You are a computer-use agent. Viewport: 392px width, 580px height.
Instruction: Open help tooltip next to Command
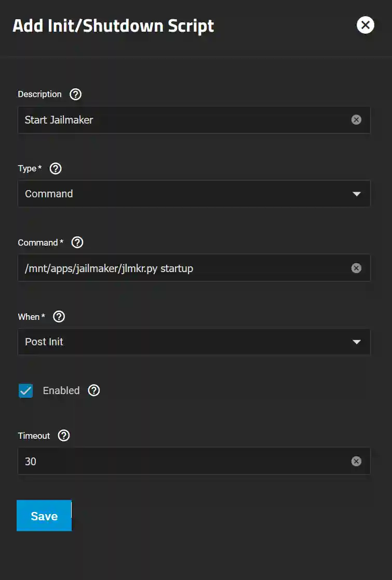point(77,242)
